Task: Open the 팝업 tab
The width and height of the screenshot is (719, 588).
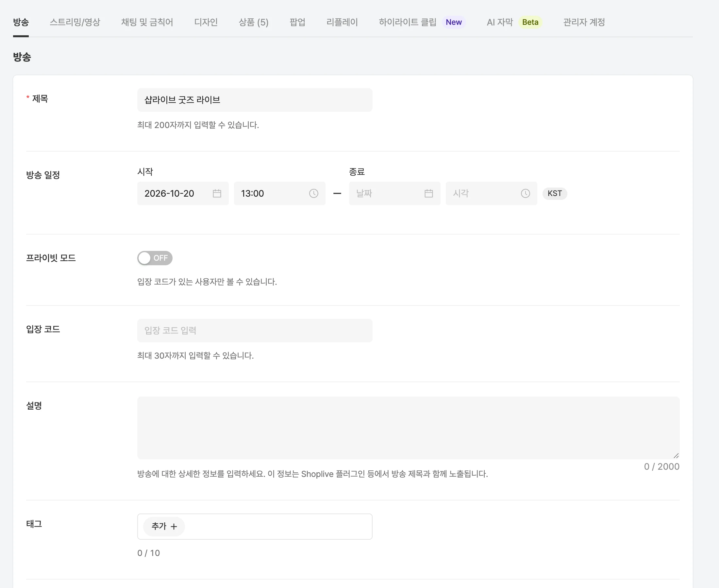Action: tap(297, 22)
